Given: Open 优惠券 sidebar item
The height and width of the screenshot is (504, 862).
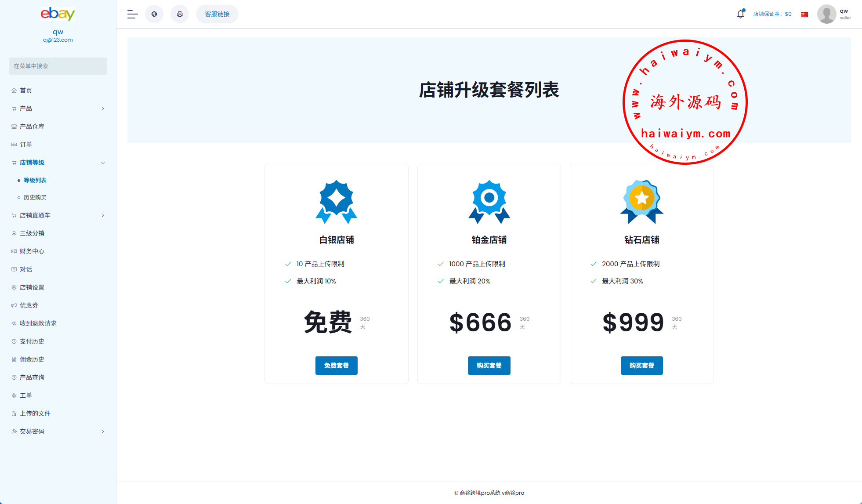Looking at the screenshot, I should click(29, 305).
